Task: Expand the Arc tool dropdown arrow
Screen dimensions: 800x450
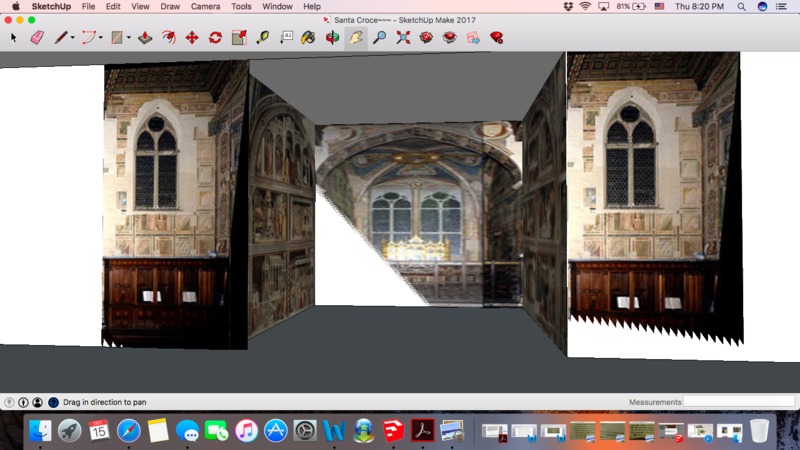Action: 101,38
